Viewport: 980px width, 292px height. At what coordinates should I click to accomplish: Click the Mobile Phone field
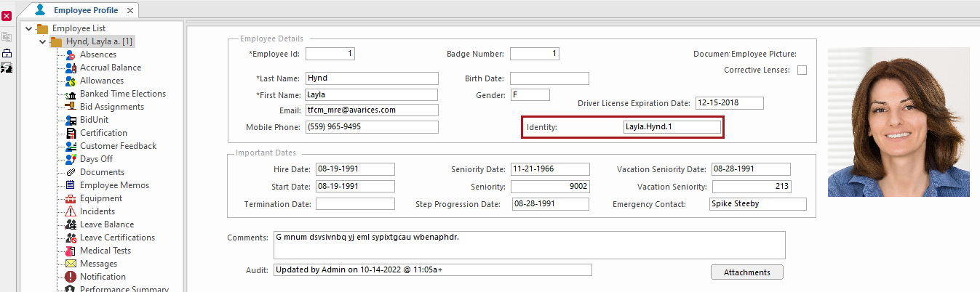pos(372,127)
